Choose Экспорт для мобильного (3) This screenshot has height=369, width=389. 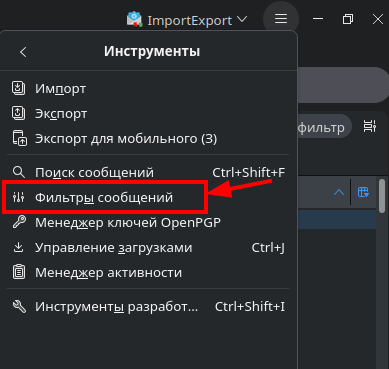pyautogui.click(x=148, y=139)
